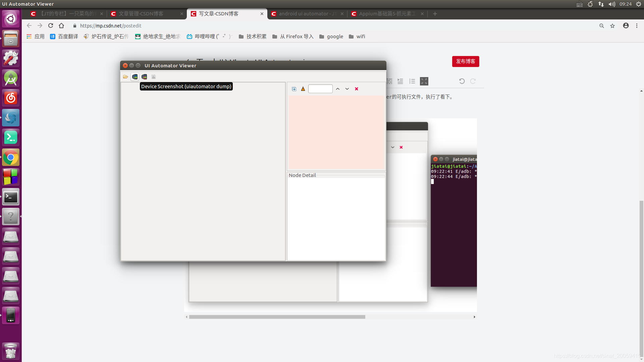The height and width of the screenshot is (362, 644).
Task: Switch to the android ui automator tab
Action: click(x=305, y=14)
